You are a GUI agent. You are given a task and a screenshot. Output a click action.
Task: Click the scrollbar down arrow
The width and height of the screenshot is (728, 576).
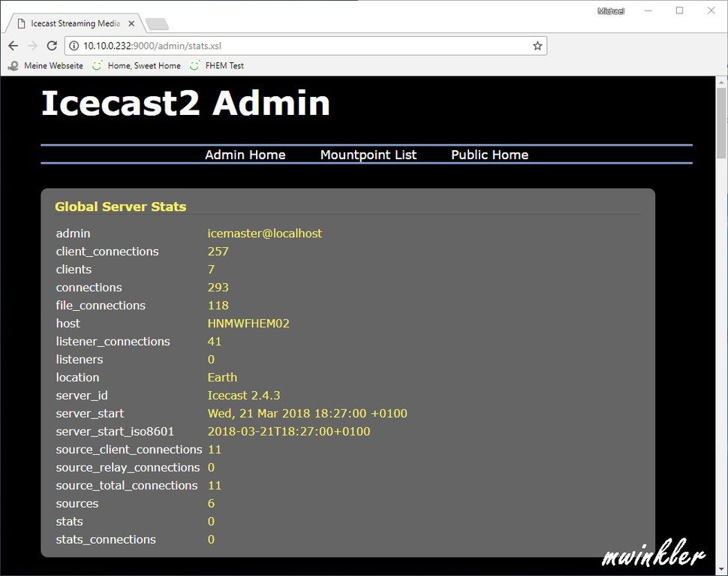pos(721,569)
